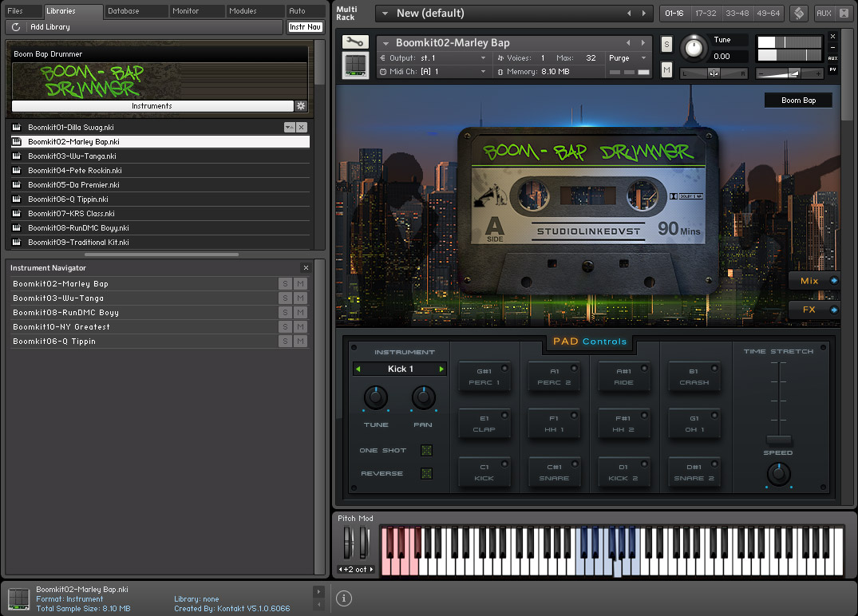Open the dropdown arrow on the Boomkit01-Dilla Swag.nki row
Viewport: 858px width, 616px height.
click(290, 127)
